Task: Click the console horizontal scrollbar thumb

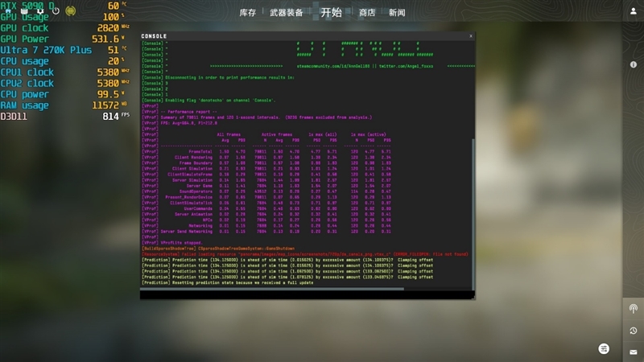Action: [272, 289]
